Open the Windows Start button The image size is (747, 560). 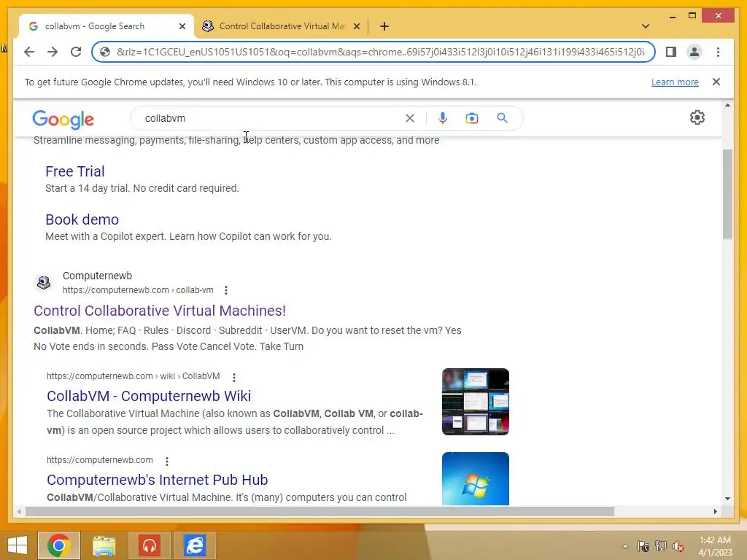[x=18, y=545]
